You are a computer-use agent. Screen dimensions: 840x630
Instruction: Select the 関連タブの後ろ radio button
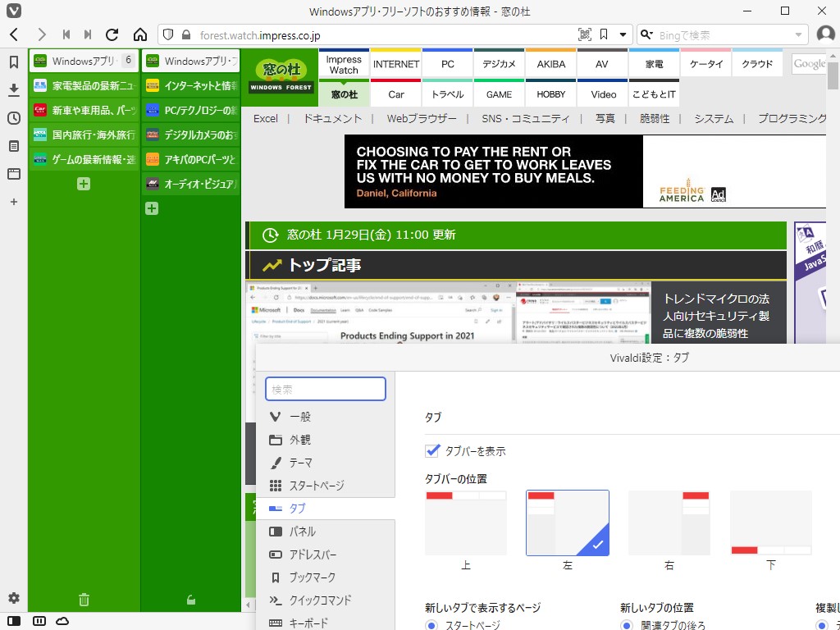[627, 624]
